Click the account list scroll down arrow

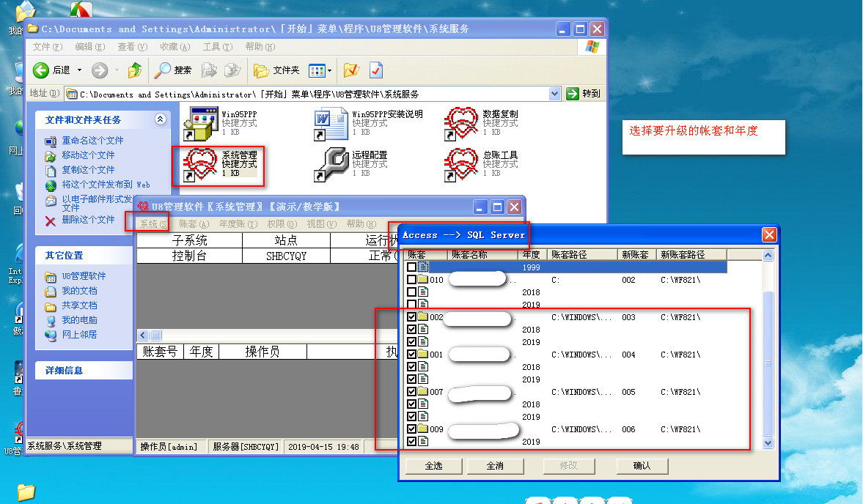click(768, 443)
